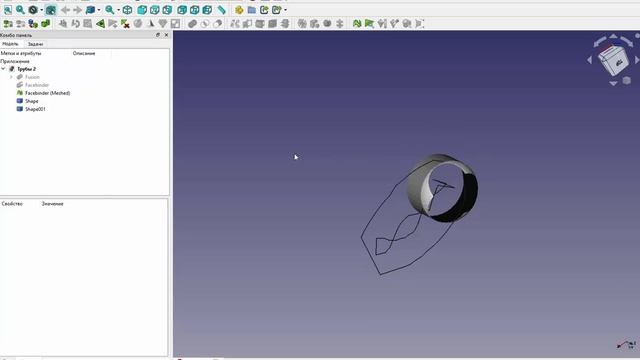Switch to the Модель tab
The image size is (640, 360).
click(x=10, y=44)
